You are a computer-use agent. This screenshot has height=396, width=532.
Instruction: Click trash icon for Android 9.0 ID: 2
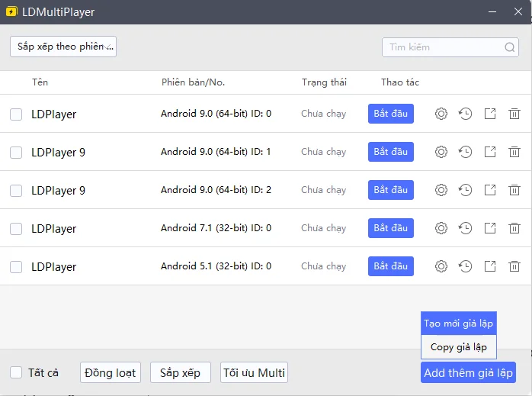[514, 189]
